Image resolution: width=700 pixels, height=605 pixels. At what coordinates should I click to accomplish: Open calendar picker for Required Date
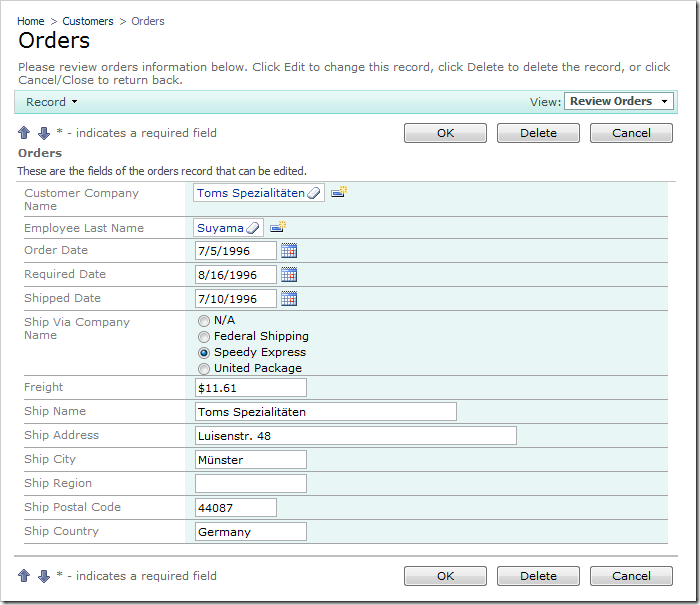(x=289, y=275)
